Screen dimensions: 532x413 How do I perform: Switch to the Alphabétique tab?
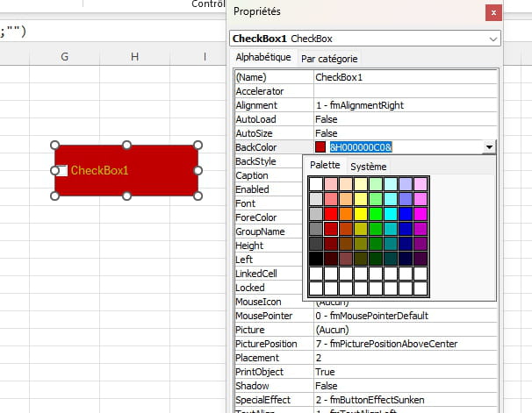click(x=263, y=57)
